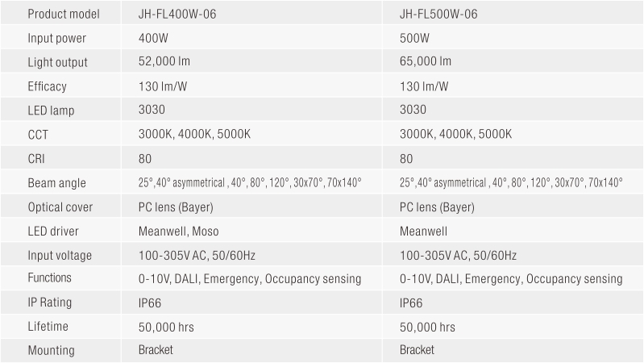Select the 500W input power value
The image size is (644, 363).
[x=413, y=38]
